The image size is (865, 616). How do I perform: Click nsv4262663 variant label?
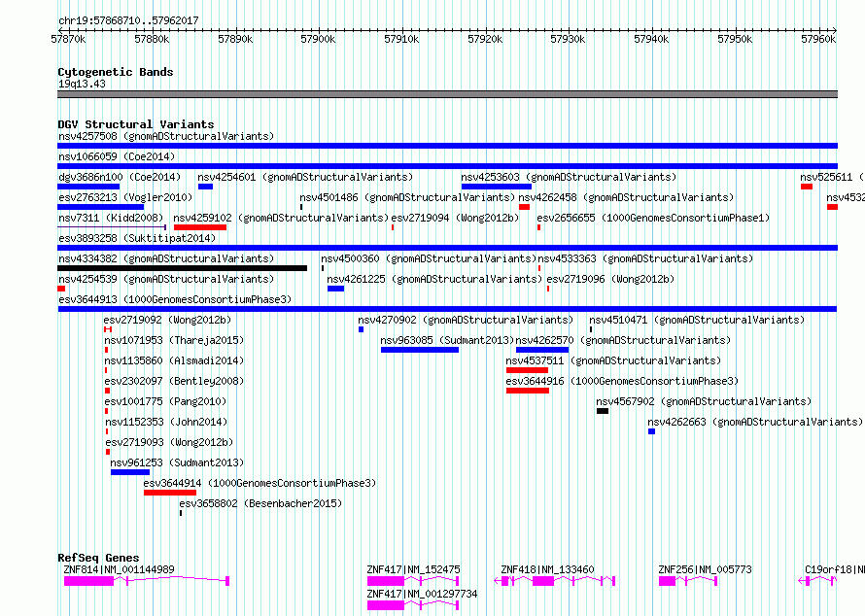[754, 422]
